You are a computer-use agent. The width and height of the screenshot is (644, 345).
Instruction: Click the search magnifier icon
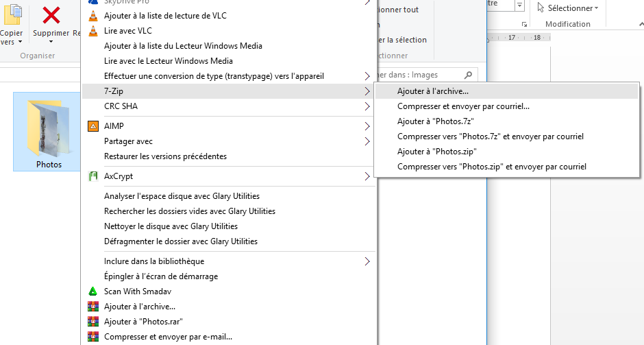pyautogui.click(x=468, y=75)
